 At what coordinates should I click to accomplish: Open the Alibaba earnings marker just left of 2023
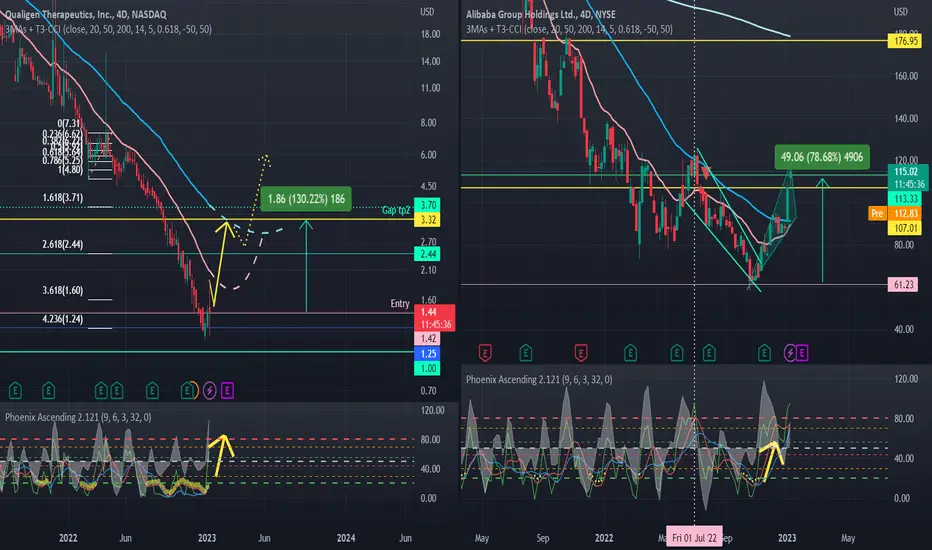pos(764,353)
